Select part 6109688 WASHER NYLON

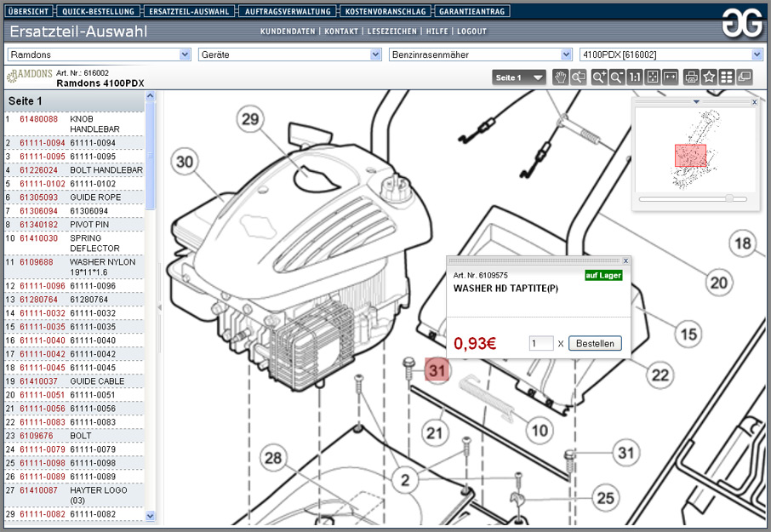pos(75,267)
